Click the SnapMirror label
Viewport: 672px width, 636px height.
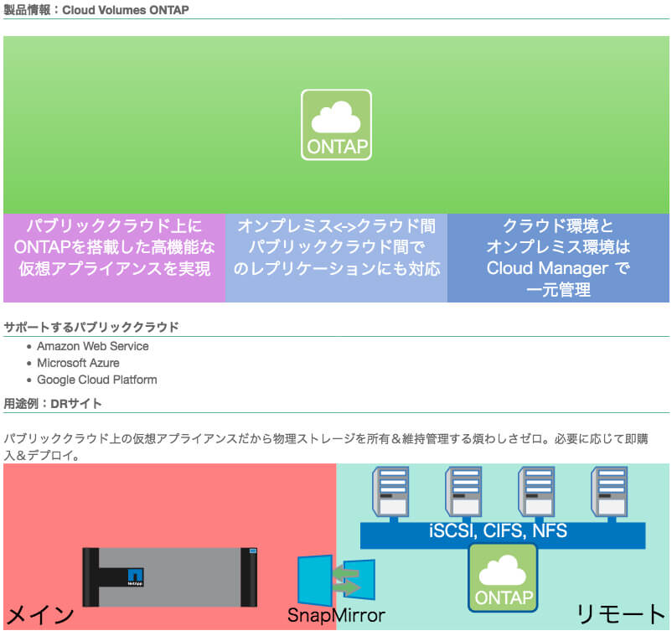(x=337, y=615)
